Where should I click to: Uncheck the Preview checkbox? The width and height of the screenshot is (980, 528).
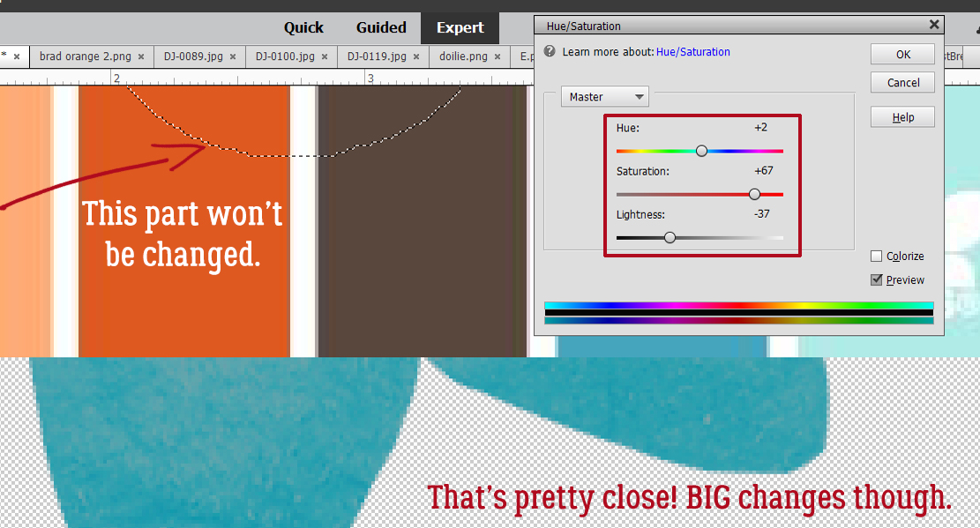[876, 280]
